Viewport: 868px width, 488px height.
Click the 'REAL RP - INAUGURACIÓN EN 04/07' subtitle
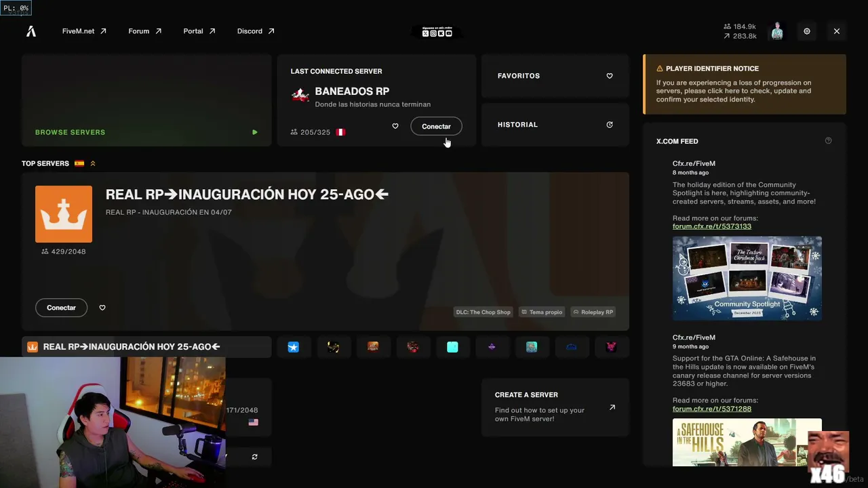click(169, 212)
